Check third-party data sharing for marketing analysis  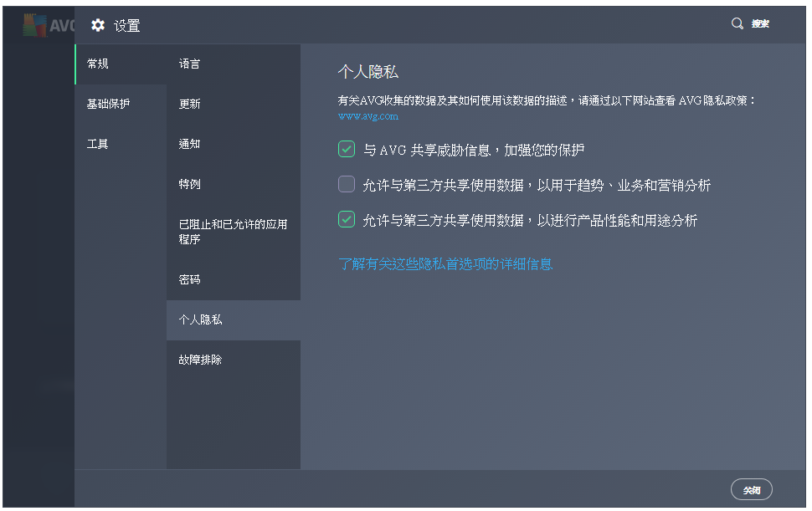click(x=346, y=183)
